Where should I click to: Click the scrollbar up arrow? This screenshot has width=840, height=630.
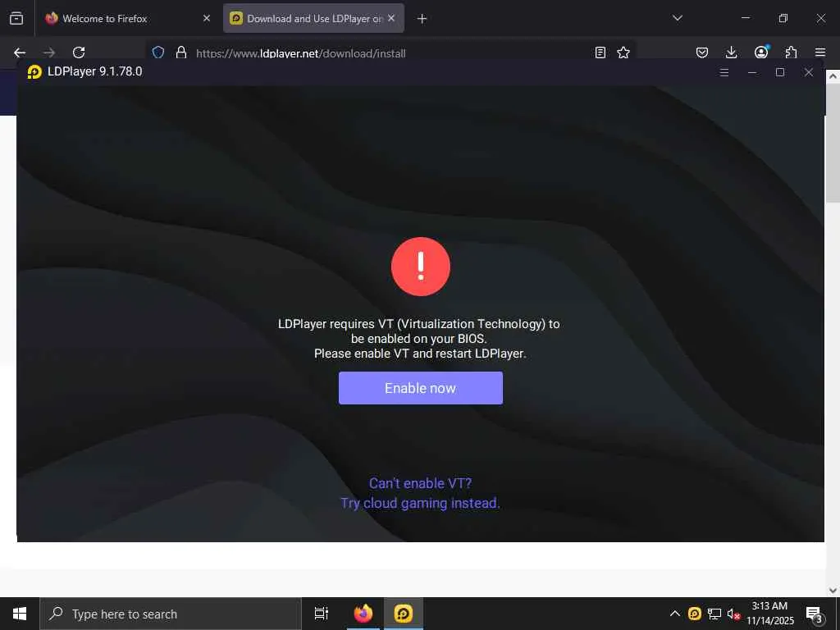click(833, 76)
